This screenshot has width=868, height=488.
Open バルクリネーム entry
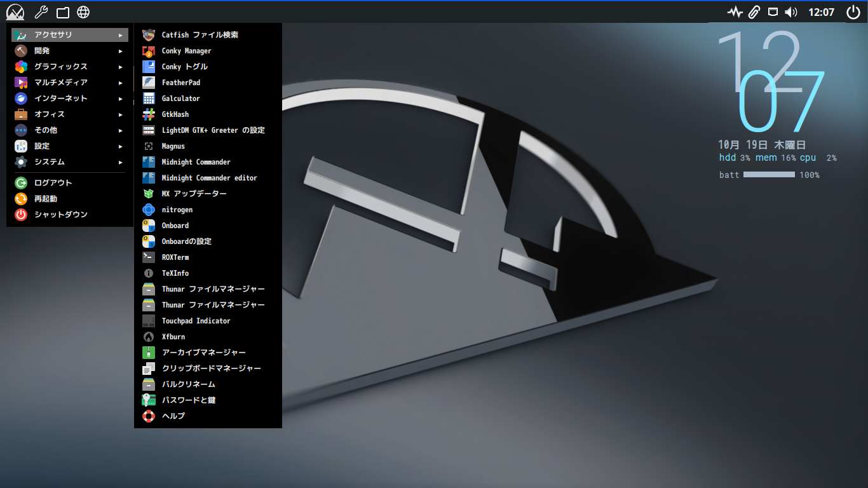208,384
